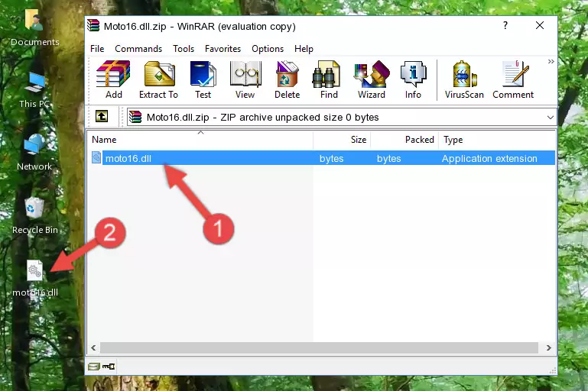Open the Find tool
This screenshot has width=588, height=391.
(x=329, y=79)
